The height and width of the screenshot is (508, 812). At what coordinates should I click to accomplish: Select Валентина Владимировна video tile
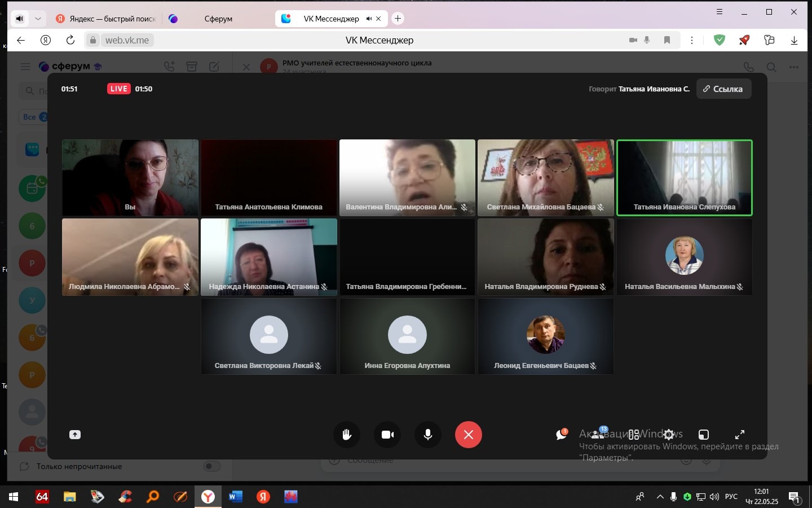coord(407,178)
